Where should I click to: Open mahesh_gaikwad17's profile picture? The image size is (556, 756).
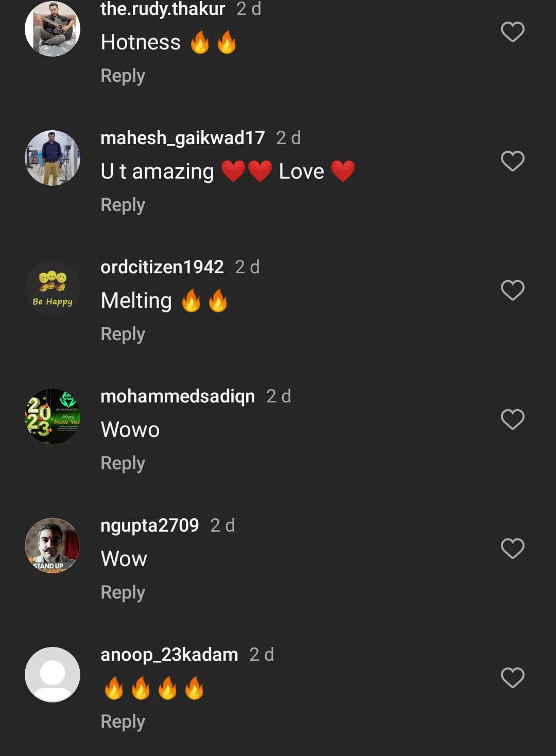click(53, 158)
